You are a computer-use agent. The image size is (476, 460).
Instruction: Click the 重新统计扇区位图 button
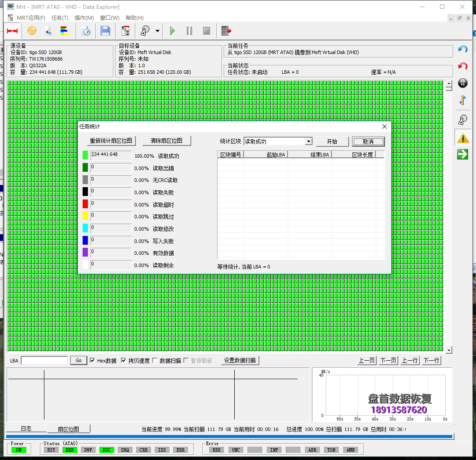coord(111,141)
